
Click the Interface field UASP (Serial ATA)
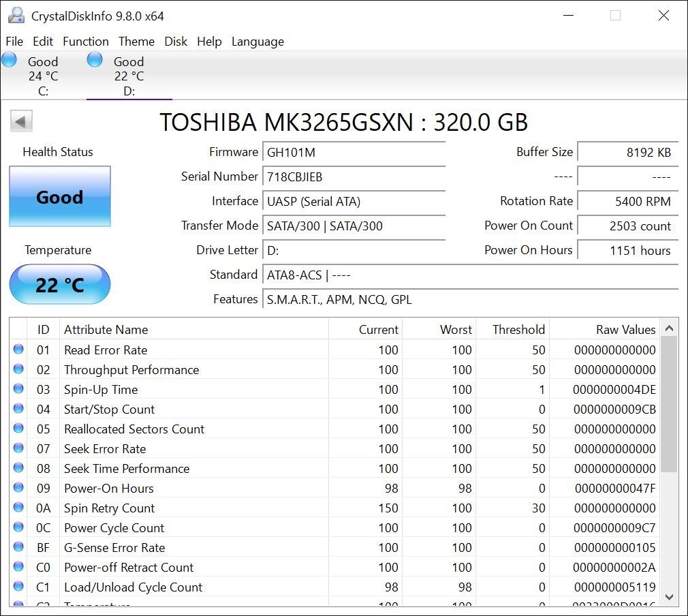354,202
